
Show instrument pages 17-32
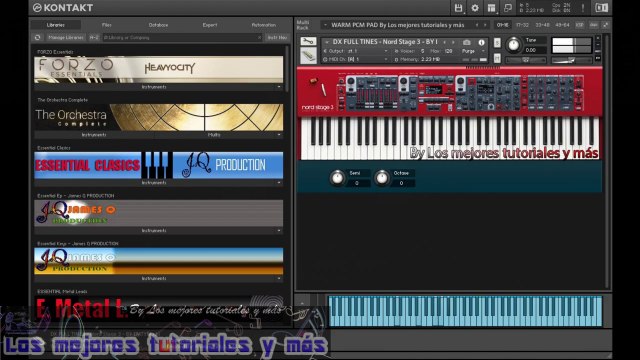(x=522, y=25)
